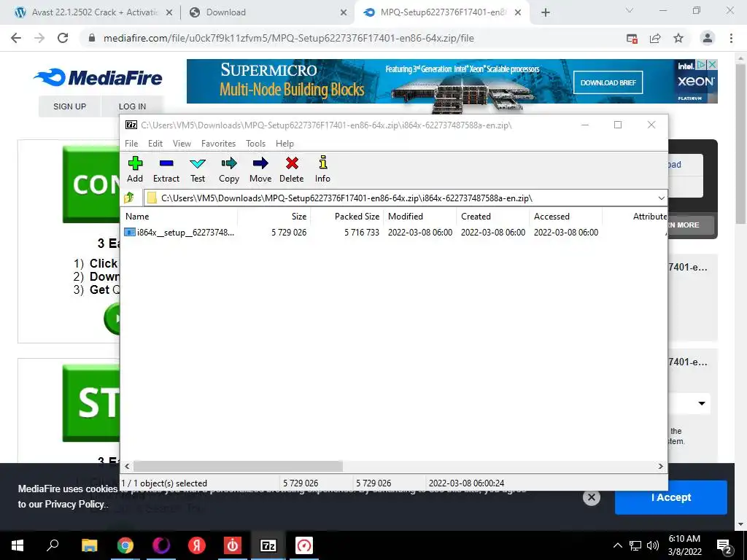Screen dimensions: 747x560
Task: Click the blocked pop-up icon in address bar
Action: pos(632,39)
